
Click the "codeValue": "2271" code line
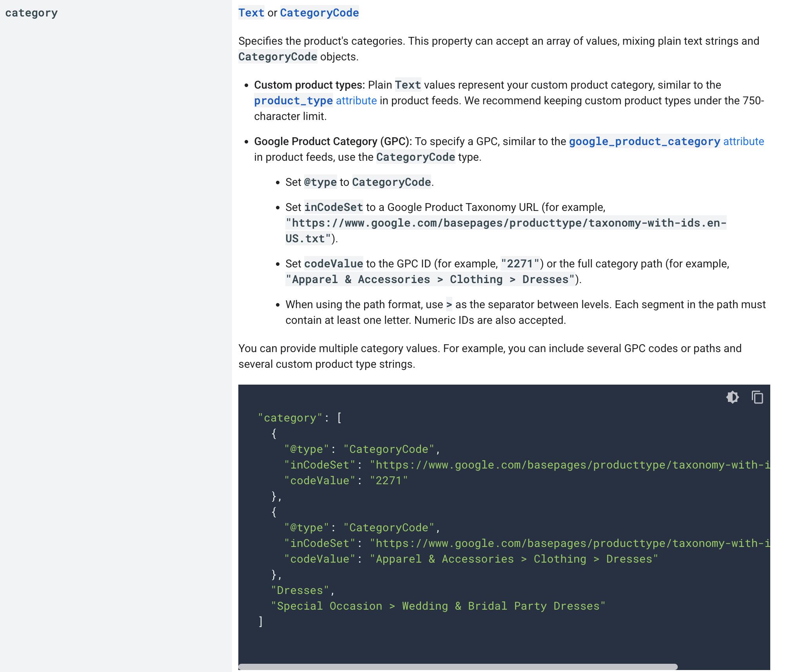pyautogui.click(x=346, y=481)
